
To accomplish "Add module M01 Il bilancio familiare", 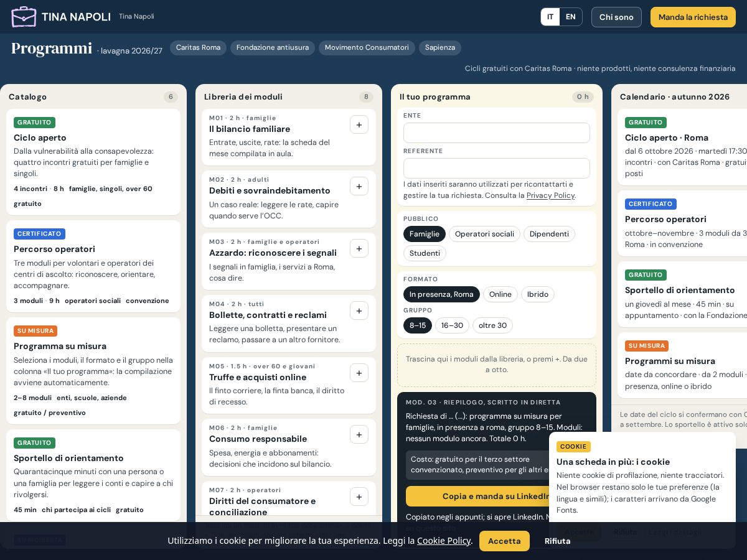I will (359, 124).
